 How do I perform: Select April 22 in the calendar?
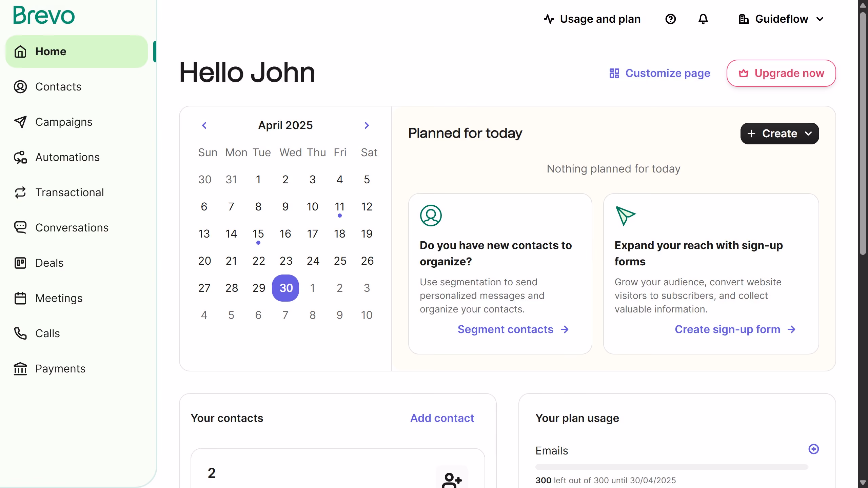pos(258,261)
